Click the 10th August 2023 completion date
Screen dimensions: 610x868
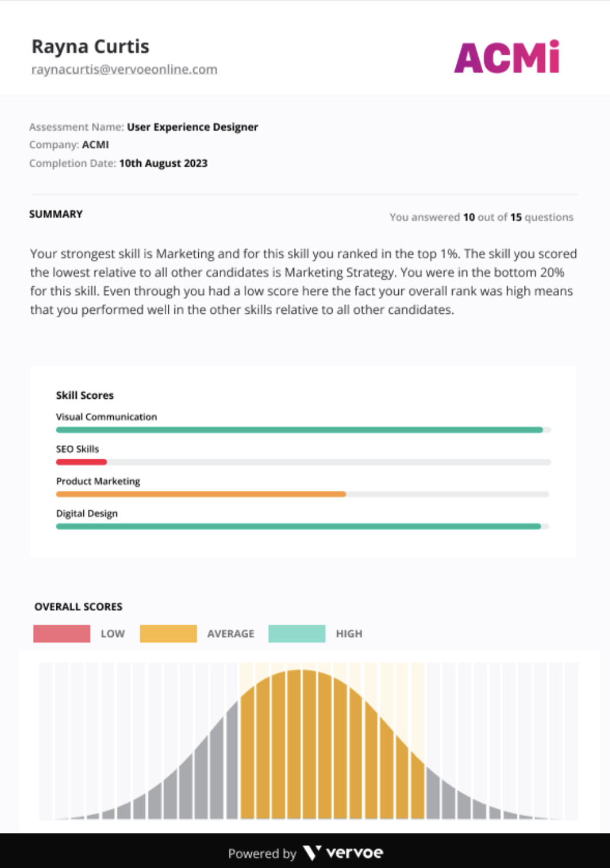click(163, 163)
